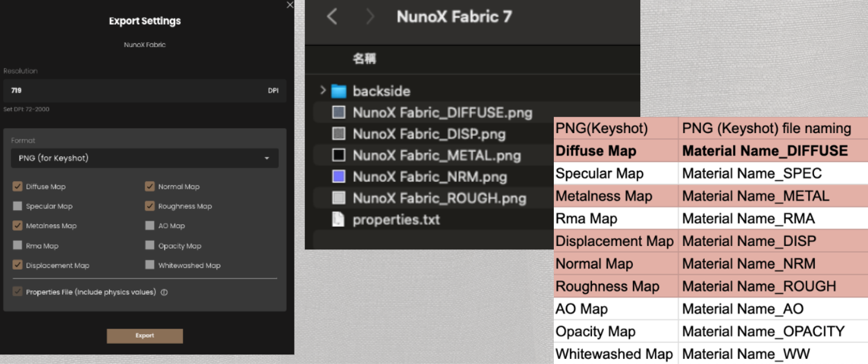Viewport: 868px width, 364px height.
Task: Uncheck the Roughness Map checkbox
Action: 149,206
